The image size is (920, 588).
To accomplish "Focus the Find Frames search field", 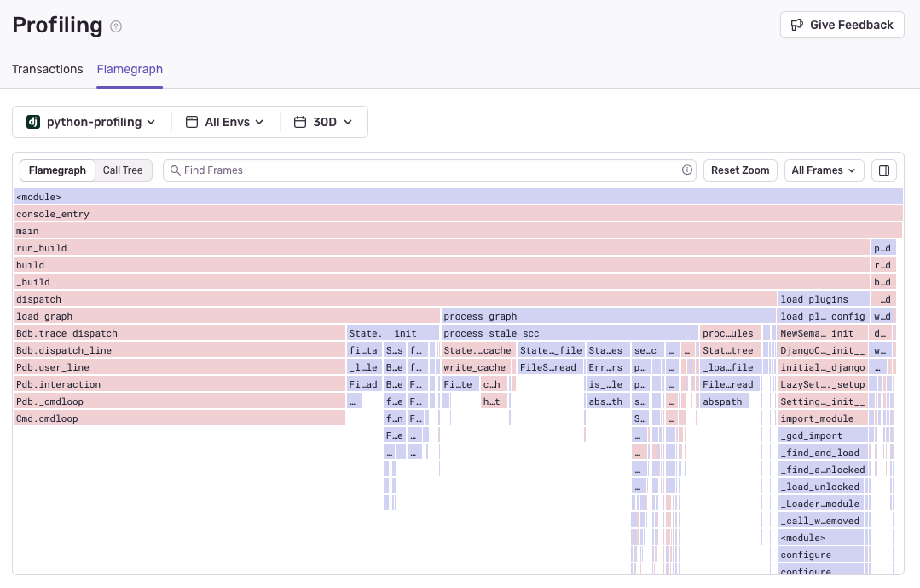I will tap(430, 170).
